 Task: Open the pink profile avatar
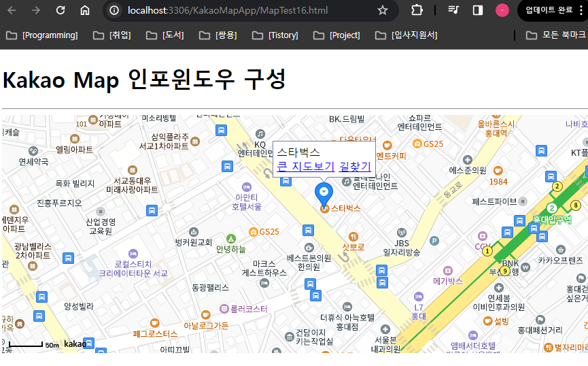point(502,10)
